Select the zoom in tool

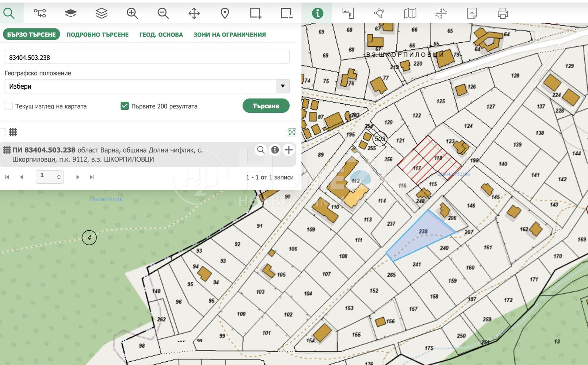(x=132, y=14)
